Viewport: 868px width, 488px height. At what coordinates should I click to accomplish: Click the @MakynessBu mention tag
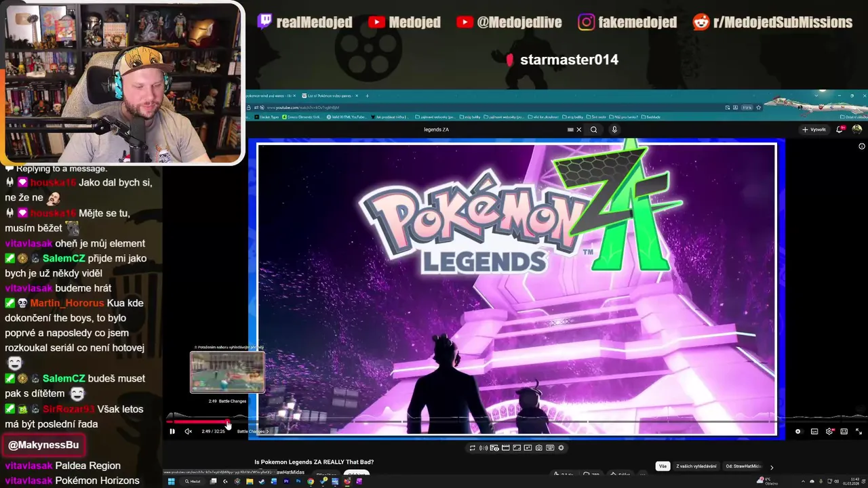[x=43, y=445]
